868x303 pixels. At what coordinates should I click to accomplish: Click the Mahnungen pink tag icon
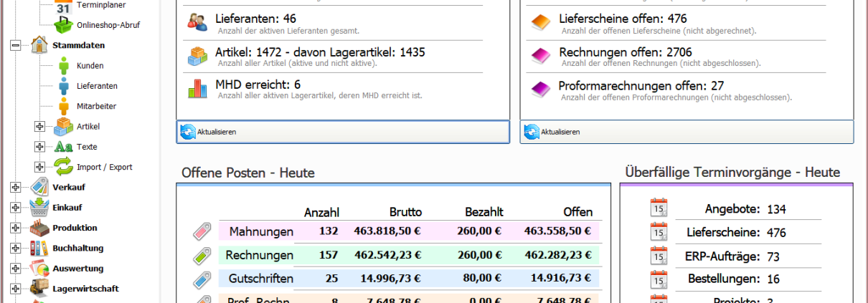pyautogui.click(x=203, y=231)
